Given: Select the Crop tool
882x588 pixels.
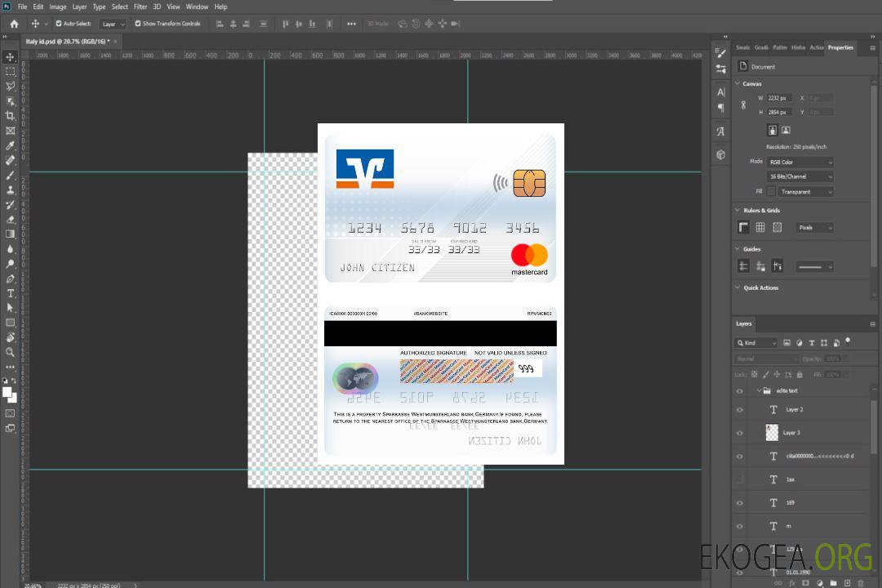Looking at the screenshot, I should point(10,116).
